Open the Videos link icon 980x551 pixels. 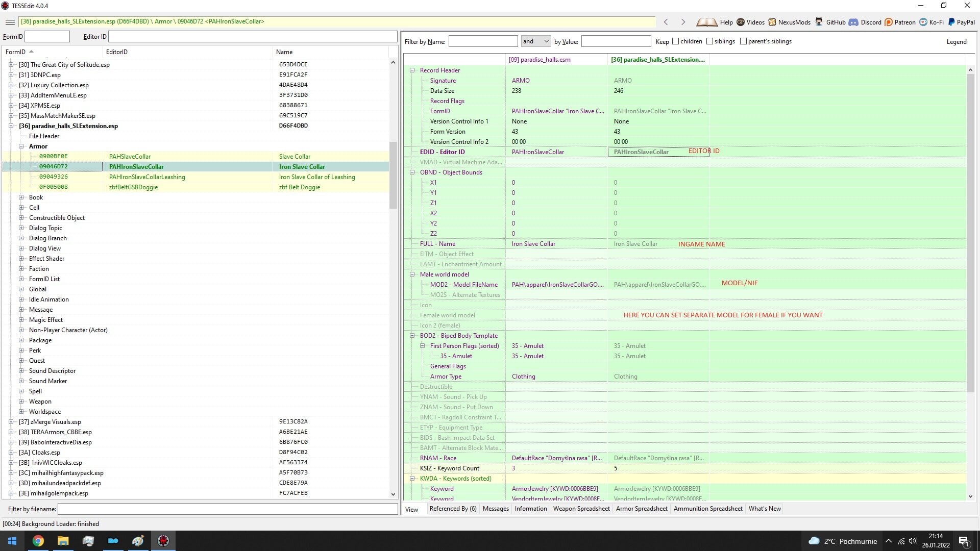point(741,22)
